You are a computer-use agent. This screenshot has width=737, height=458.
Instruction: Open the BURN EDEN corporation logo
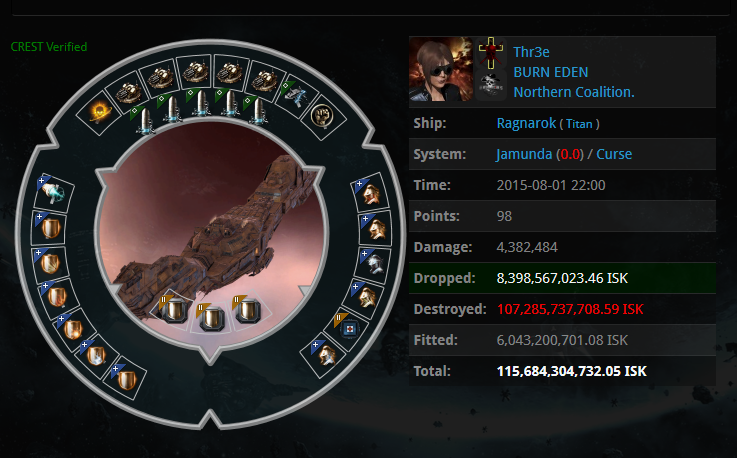(x=490, y=52)
